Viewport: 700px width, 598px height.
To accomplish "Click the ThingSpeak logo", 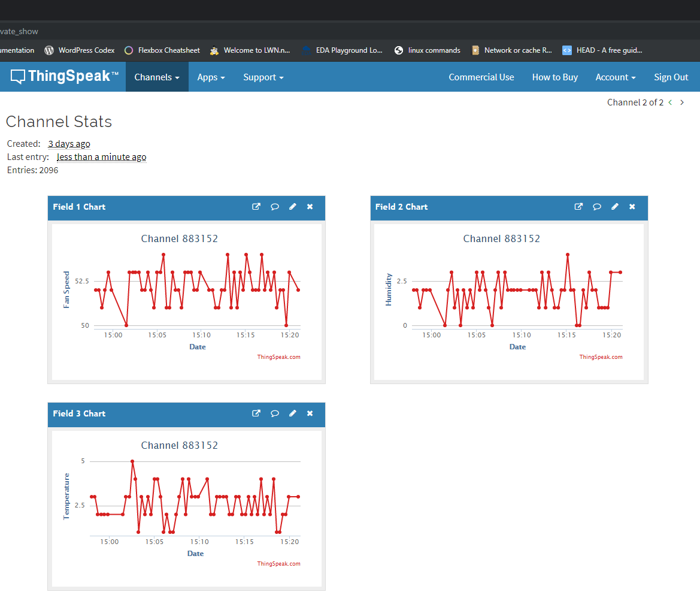I will [x=65, y=76].
